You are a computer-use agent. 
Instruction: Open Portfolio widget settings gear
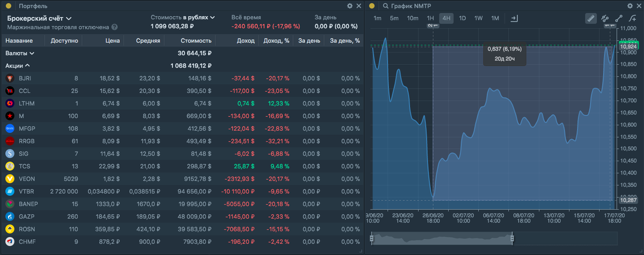[x=350, y=6]
